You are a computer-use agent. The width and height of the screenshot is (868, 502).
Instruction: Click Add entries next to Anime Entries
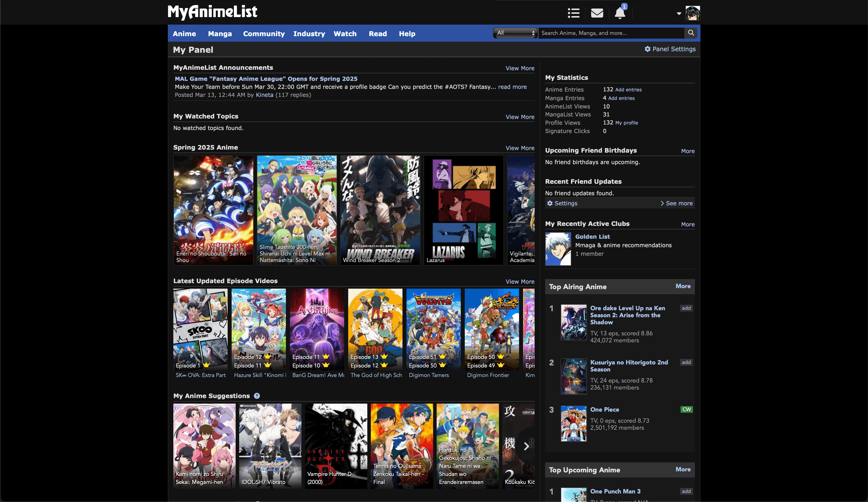coord(628,89)
